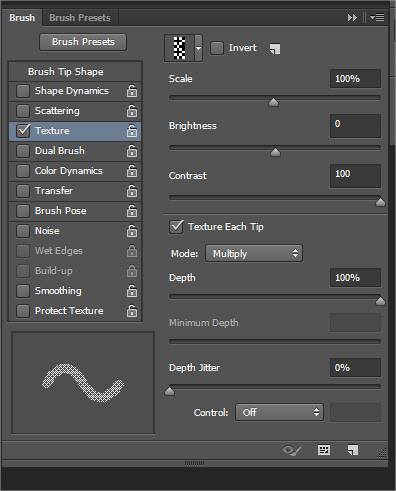Enable the Smoothing checkbox
The image size is (396, 491).
tap(23, 291)
